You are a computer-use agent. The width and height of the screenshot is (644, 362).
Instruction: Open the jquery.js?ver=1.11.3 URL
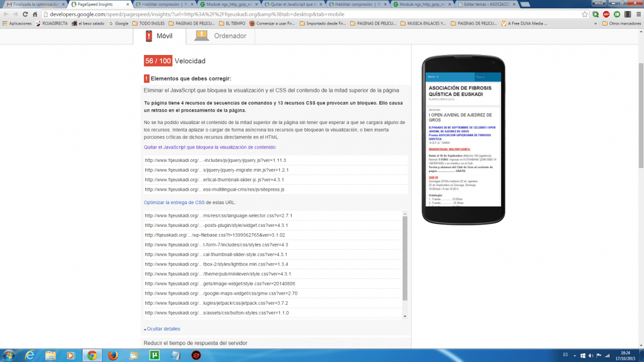215,160
